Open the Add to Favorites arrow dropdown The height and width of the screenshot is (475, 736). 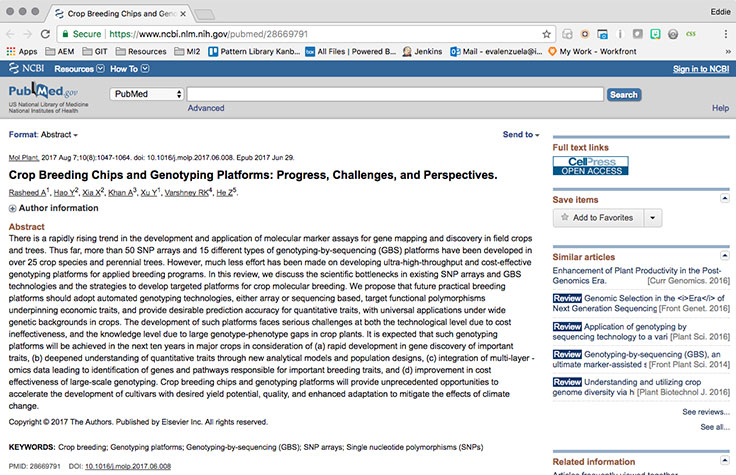(x=652, y=217)
